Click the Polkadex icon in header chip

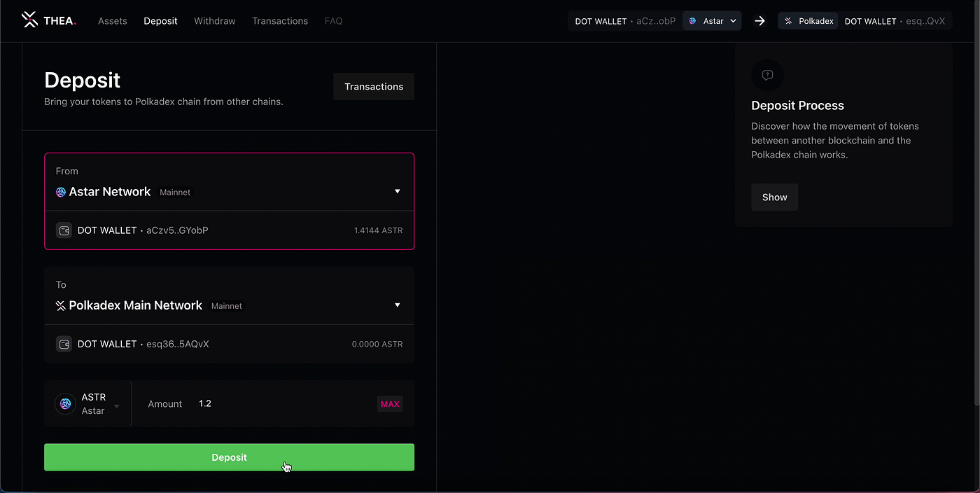point(788,21)
